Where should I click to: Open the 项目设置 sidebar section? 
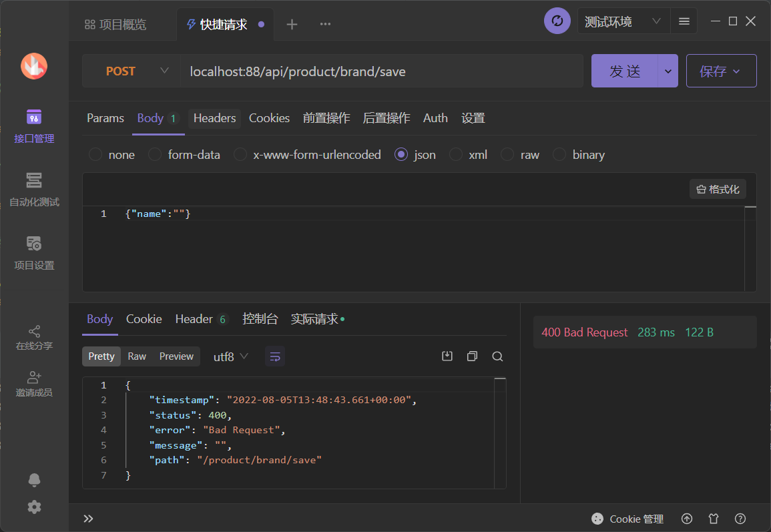[34, 253]
